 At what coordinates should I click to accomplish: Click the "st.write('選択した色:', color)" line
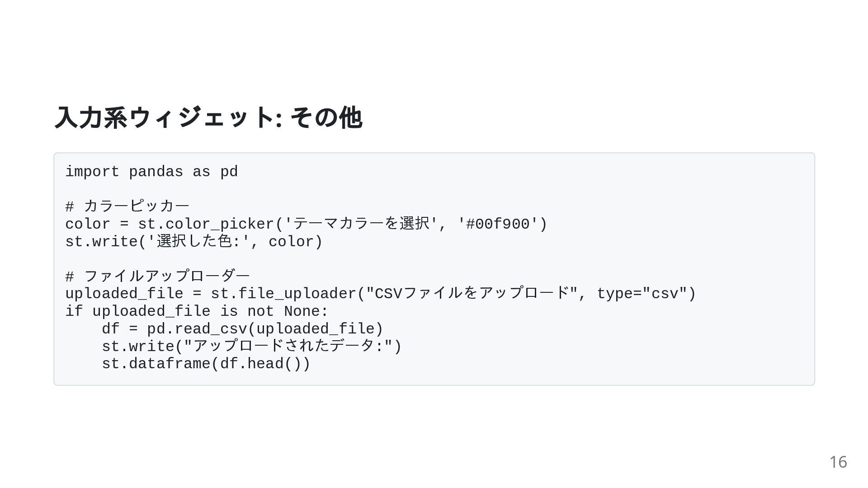[x=194, y=242]
